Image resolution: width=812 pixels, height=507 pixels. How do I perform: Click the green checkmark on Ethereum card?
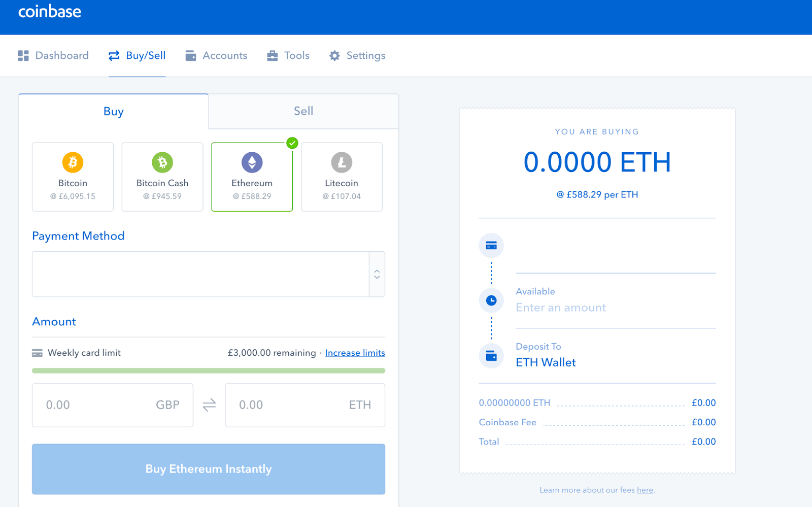coord(292,143)
